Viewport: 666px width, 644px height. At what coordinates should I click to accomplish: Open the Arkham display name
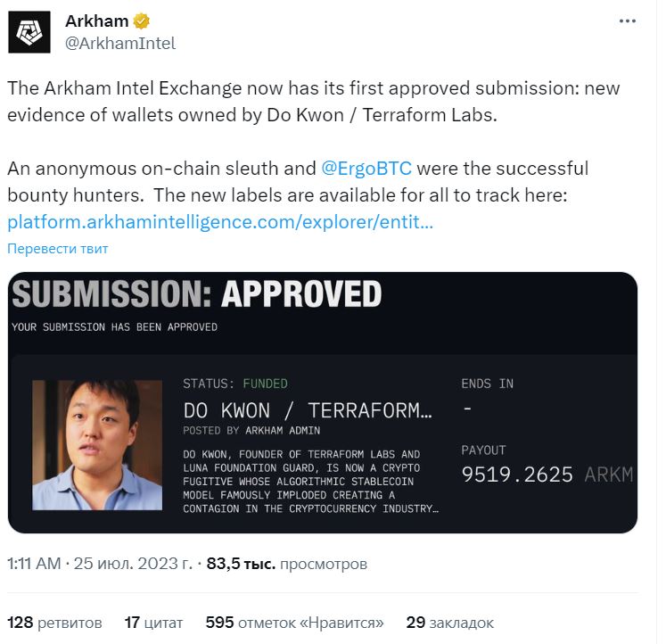coord(97,21)
